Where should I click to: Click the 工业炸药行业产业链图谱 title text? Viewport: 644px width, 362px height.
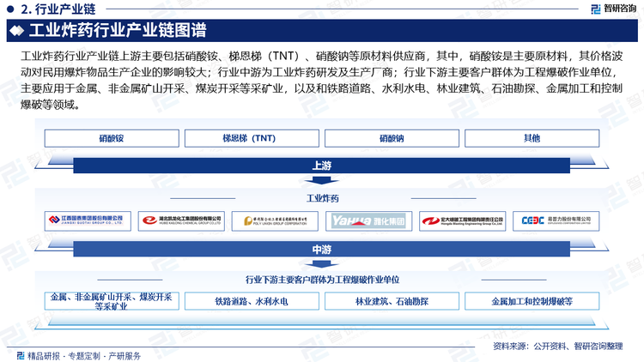click(x=118, y=31)
